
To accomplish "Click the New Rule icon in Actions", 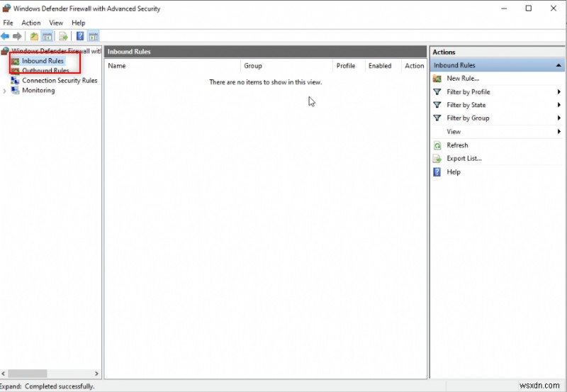I will [x=437, y=79].
